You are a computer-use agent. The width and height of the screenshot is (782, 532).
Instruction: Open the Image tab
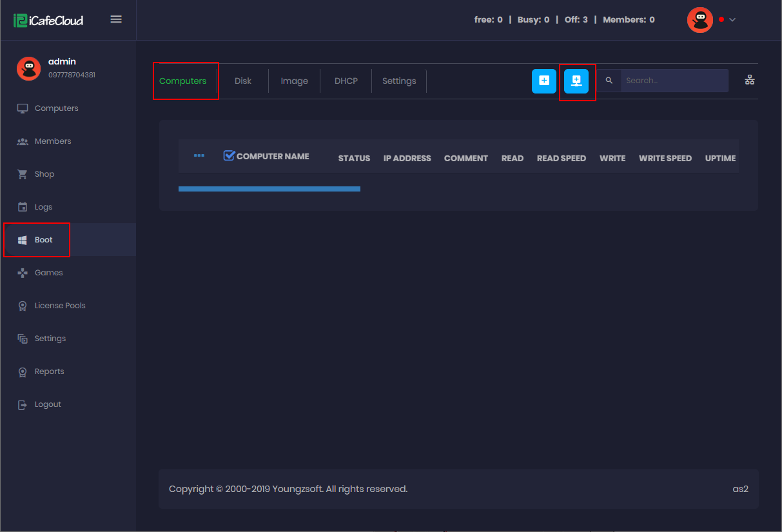[x=294, y=81]
